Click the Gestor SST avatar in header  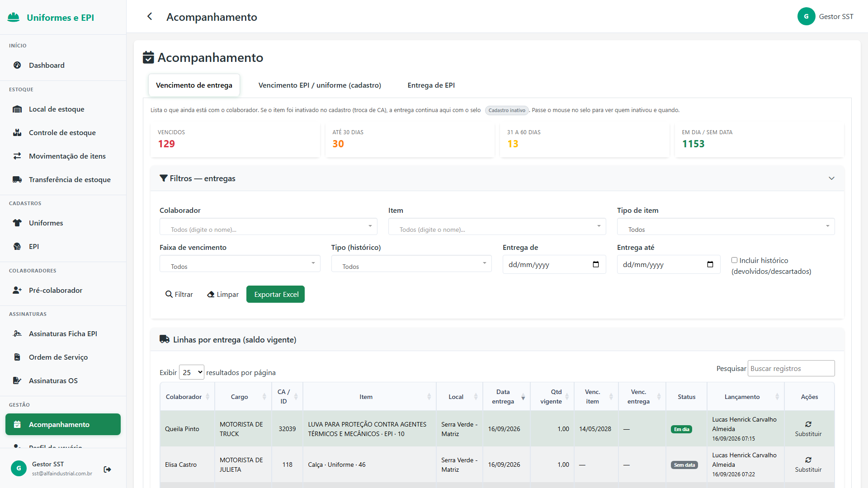806,17
